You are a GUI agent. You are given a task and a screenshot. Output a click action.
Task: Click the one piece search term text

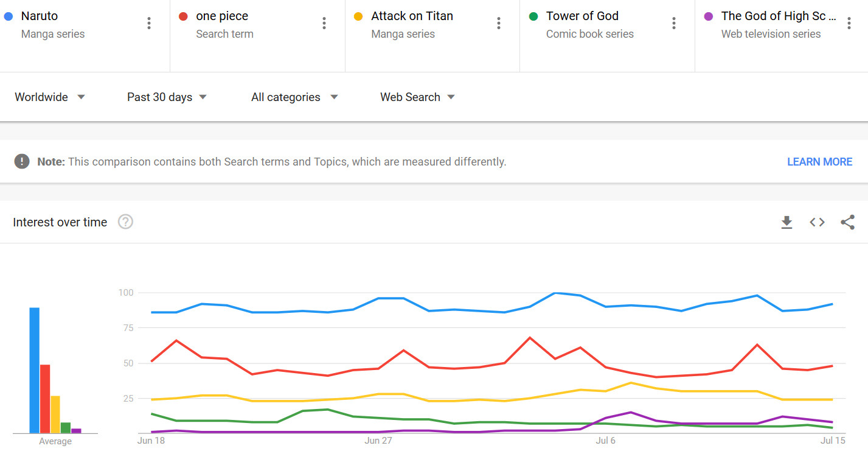tap(222, 16)
